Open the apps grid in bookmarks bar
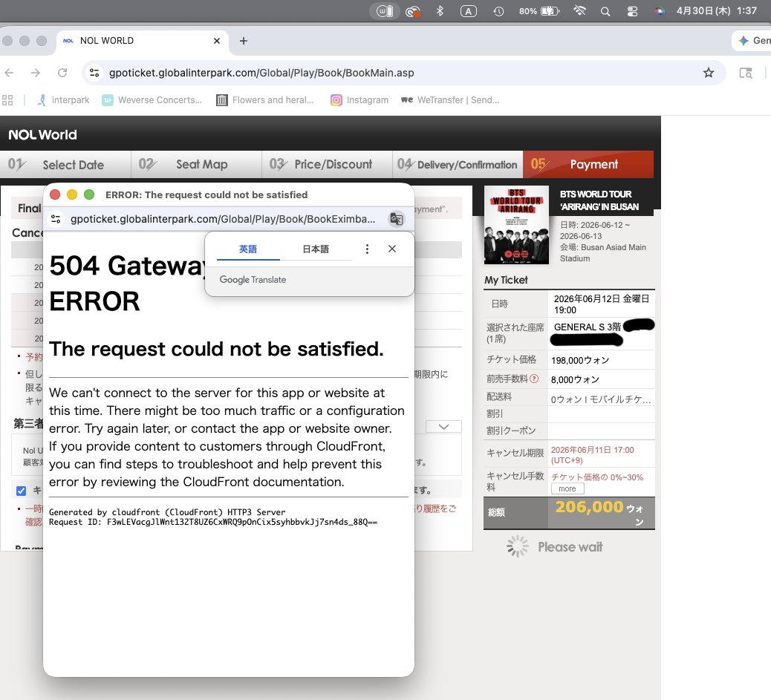This screenshot has height=700, width=771. [7, 100]
